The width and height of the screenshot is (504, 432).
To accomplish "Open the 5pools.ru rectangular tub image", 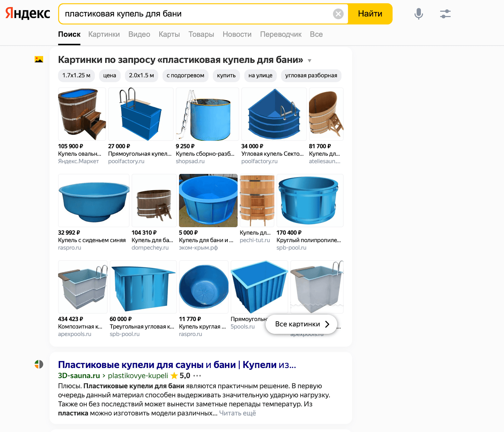I will 259,287.
